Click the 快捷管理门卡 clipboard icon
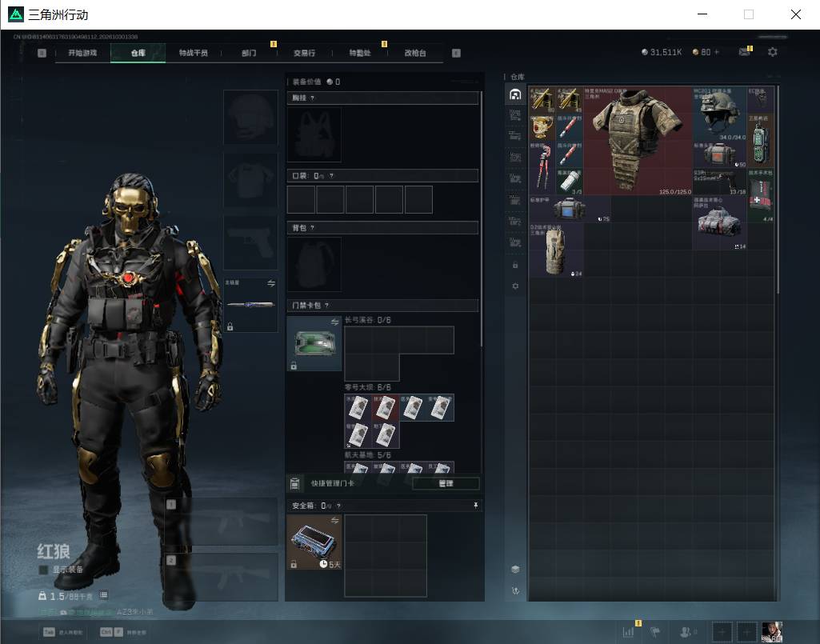 pyautogui.click(x=294, y=483)
